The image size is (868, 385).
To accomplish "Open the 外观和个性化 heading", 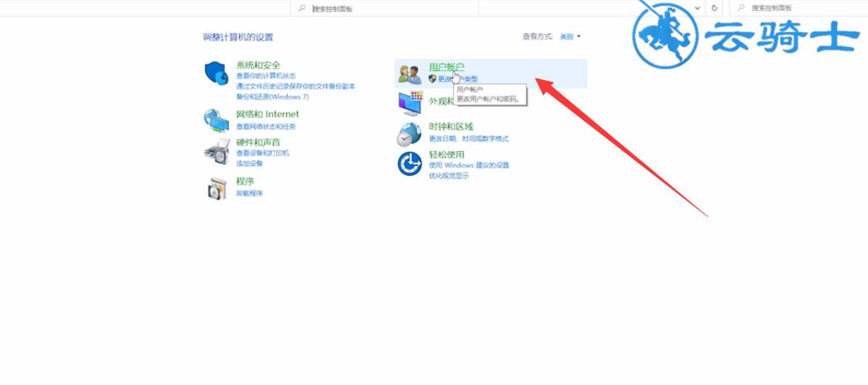I will point(441,101).
